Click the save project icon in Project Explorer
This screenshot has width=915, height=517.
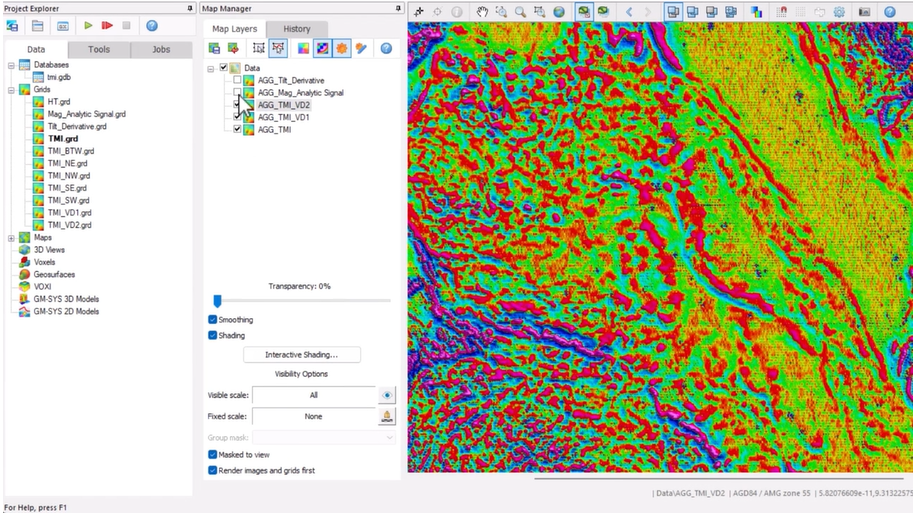point(12,26)
